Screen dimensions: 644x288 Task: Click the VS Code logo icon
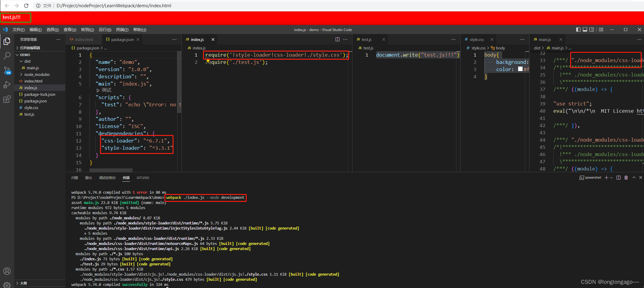coord(5,30)
